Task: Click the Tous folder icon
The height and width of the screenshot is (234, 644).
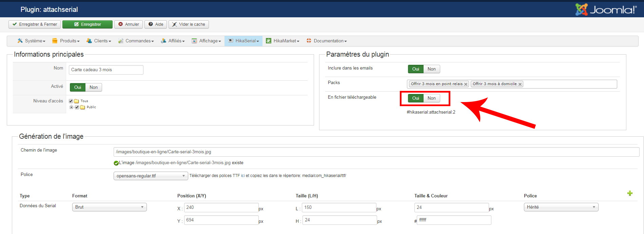Action: pos(77,101)
